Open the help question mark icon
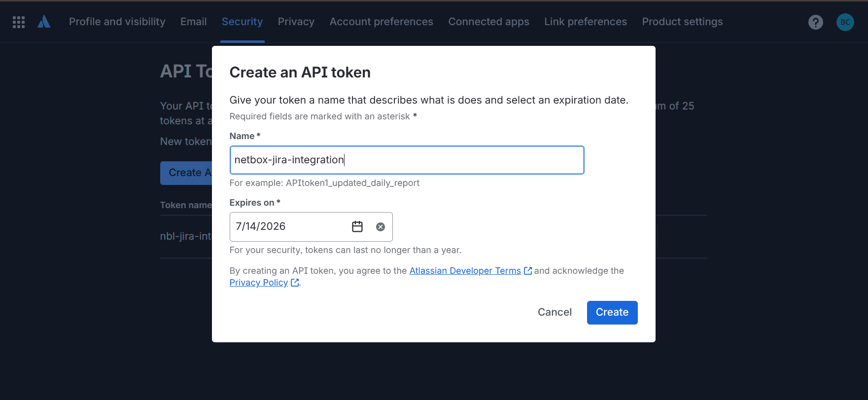Image resolution: width=868 pixels, height=400 pixels. (815, 22)
